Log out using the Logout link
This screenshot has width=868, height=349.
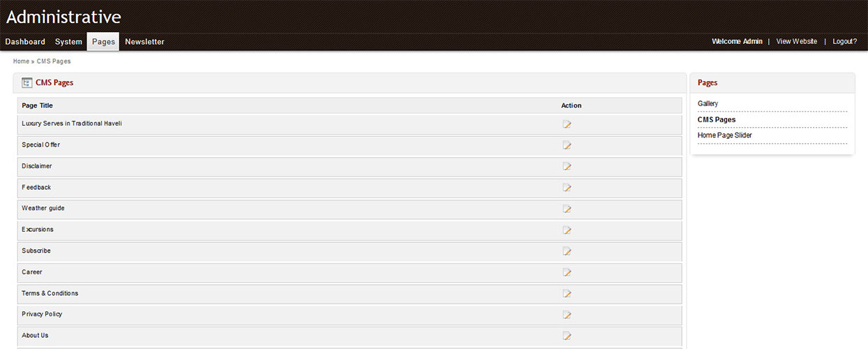[844, 42]
